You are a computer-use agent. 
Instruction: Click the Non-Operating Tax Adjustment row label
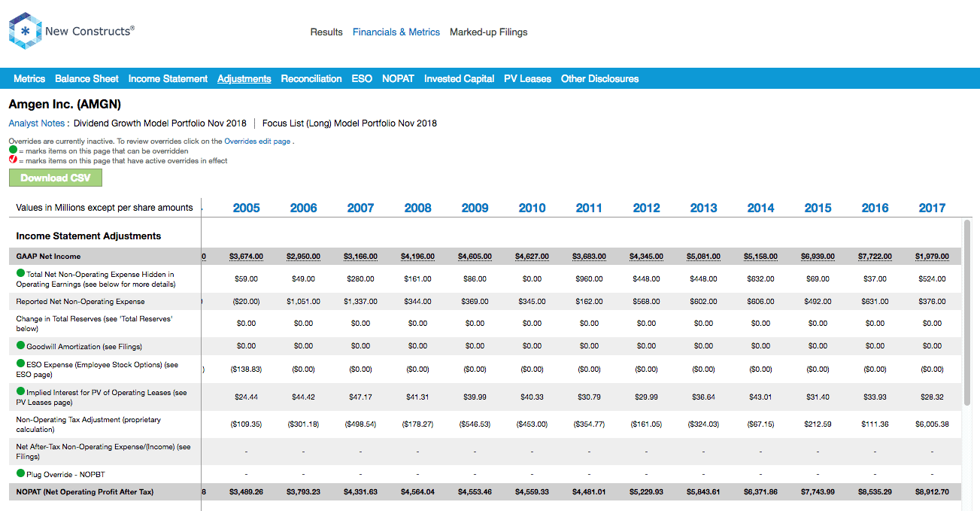[89, 424]
